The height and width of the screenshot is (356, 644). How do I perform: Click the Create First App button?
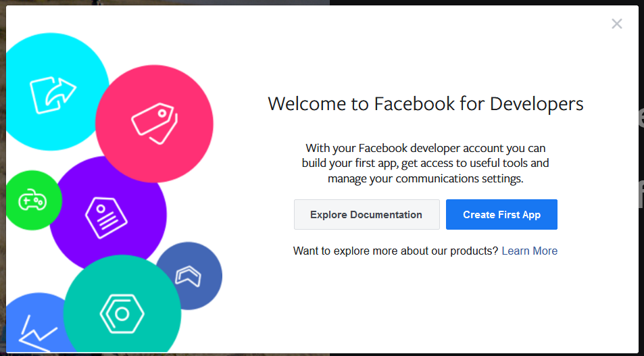(501, 215)
